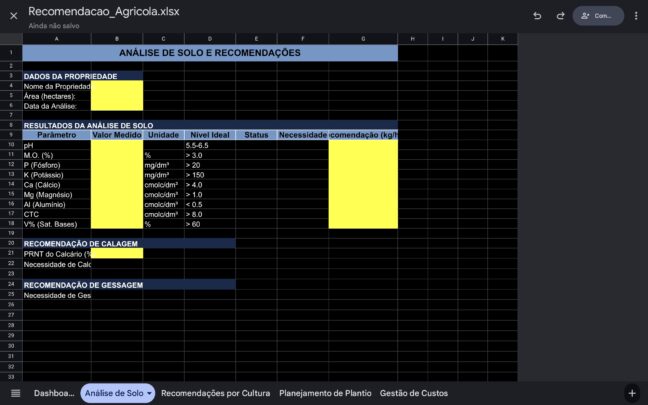648x405 pixels.
Task: Close the spreadsheet with the X icon
Action: [14, 16]
